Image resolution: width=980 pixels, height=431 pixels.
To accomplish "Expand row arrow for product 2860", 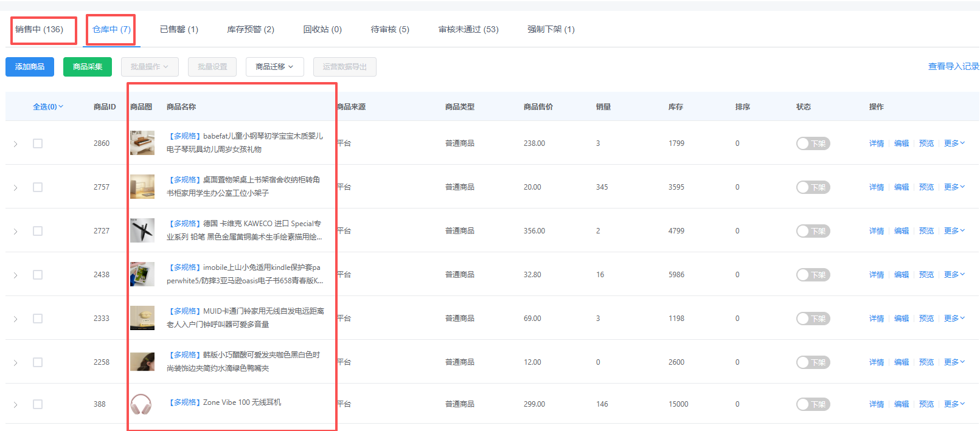I will (x=16, y=144).
